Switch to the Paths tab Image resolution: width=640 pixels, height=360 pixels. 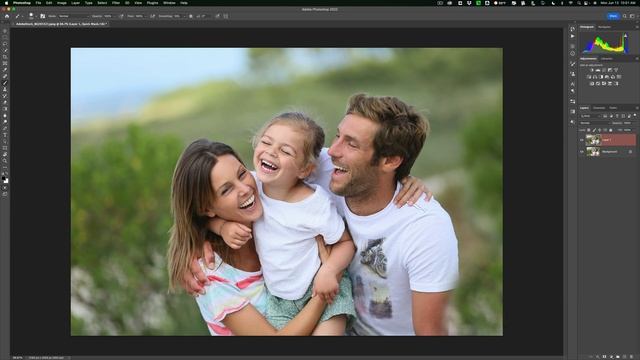613,108
